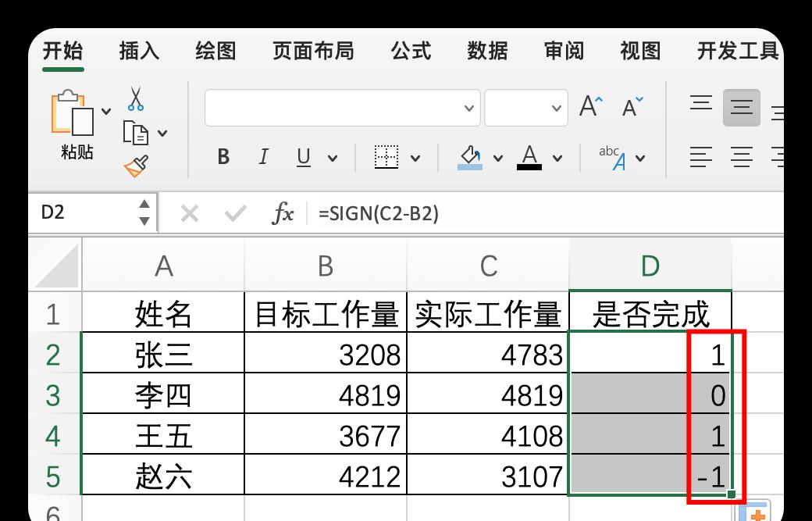The height and width of the screenshot is (521, 812).
Task: Open the 开发工具 tab
Action: click(x=738, y=52)
